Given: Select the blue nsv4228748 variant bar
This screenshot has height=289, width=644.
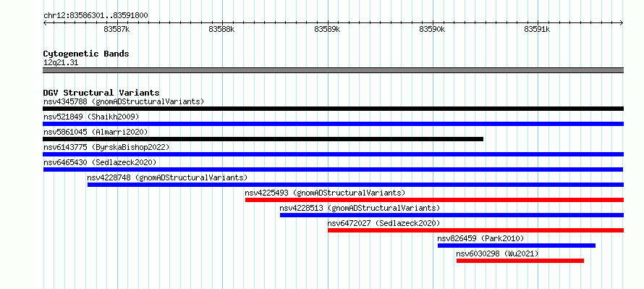Looking at the screenshot, I should click(x=355, y=185).
